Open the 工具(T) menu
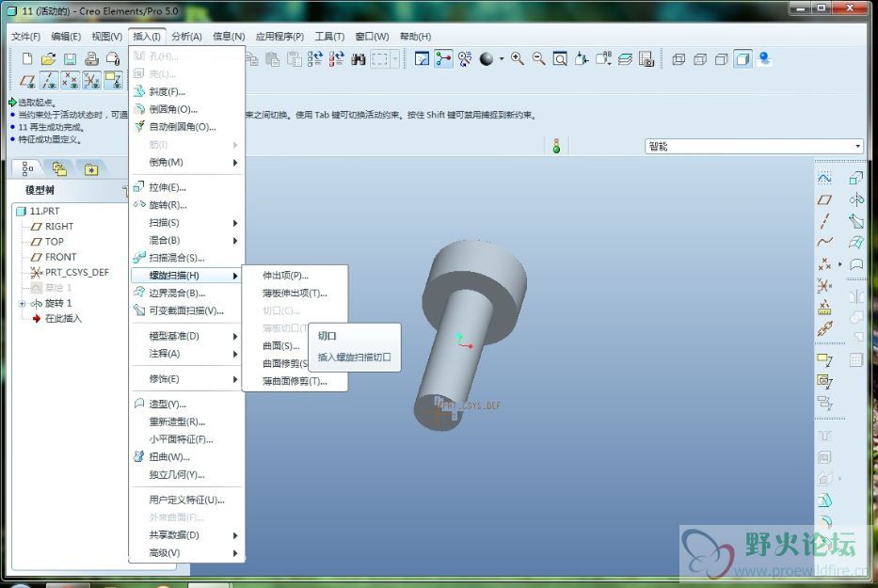Viewport: 878px width, 588px height. pyautogui.click(x=329, y=37)
